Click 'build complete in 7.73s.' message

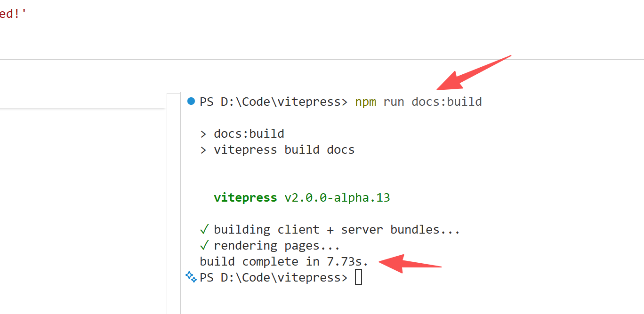point(284,261)
